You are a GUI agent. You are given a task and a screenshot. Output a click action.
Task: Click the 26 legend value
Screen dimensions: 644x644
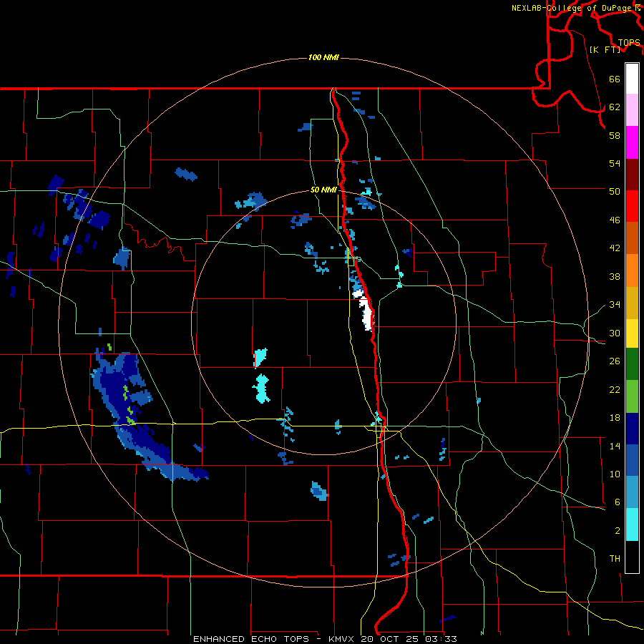pos(615,361)
